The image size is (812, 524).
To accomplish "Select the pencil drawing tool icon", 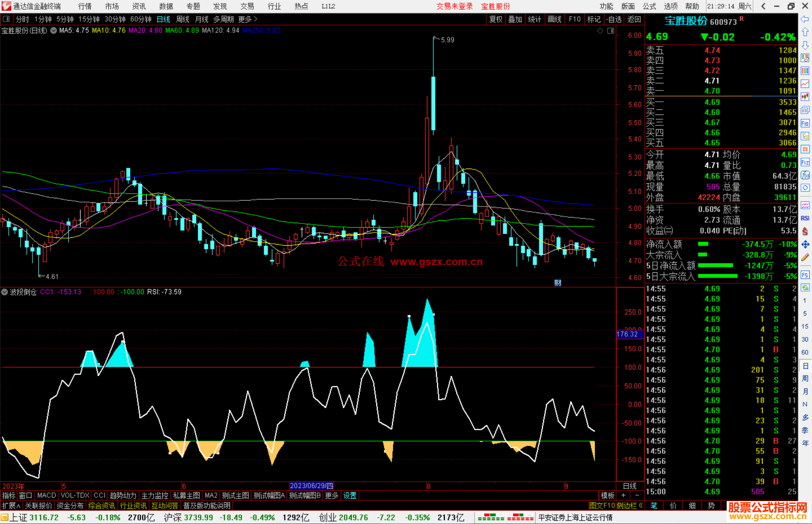I will (805, 257).
